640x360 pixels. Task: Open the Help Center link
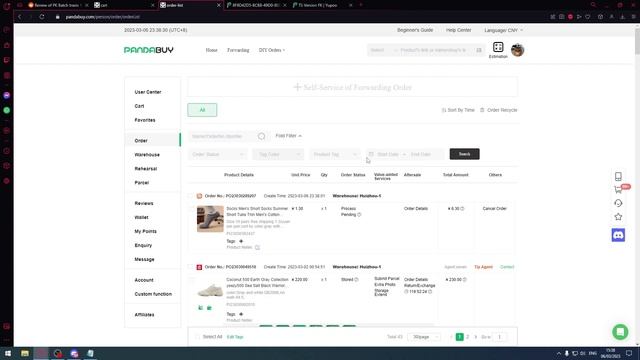[x=458, y=30]
